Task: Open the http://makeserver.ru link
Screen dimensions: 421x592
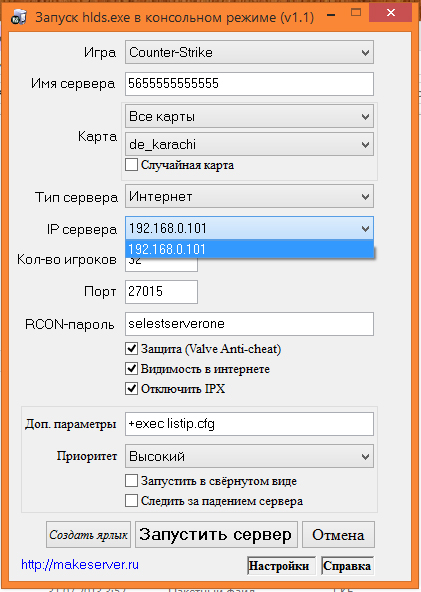Action: tap(80, 564)
